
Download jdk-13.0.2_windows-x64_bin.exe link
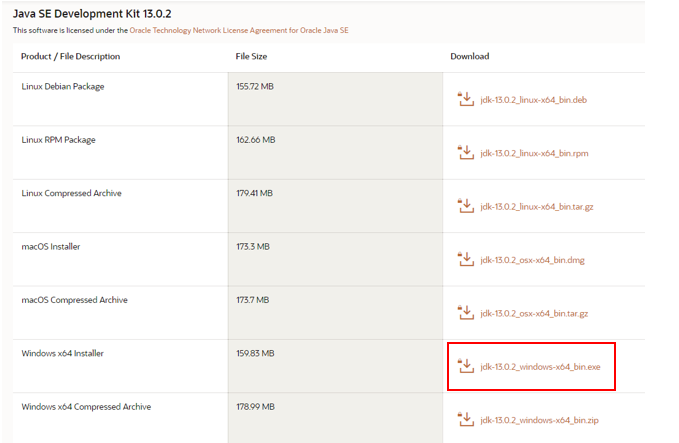[540, 367]
